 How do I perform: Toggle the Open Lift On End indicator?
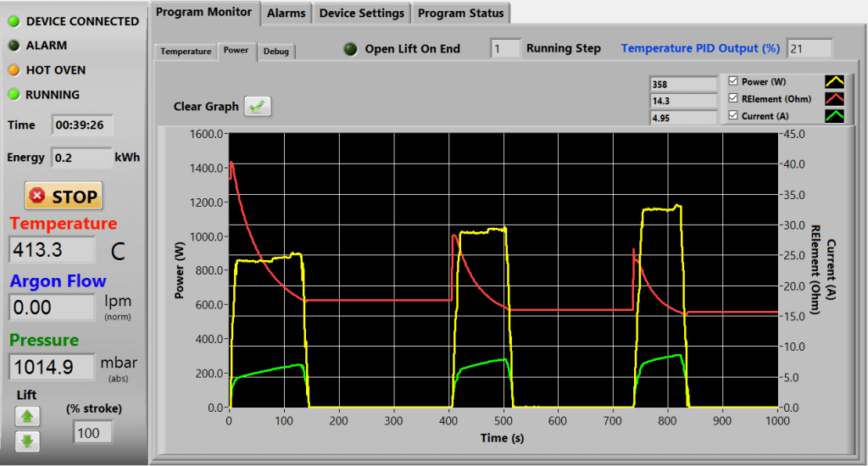[350, 49]
